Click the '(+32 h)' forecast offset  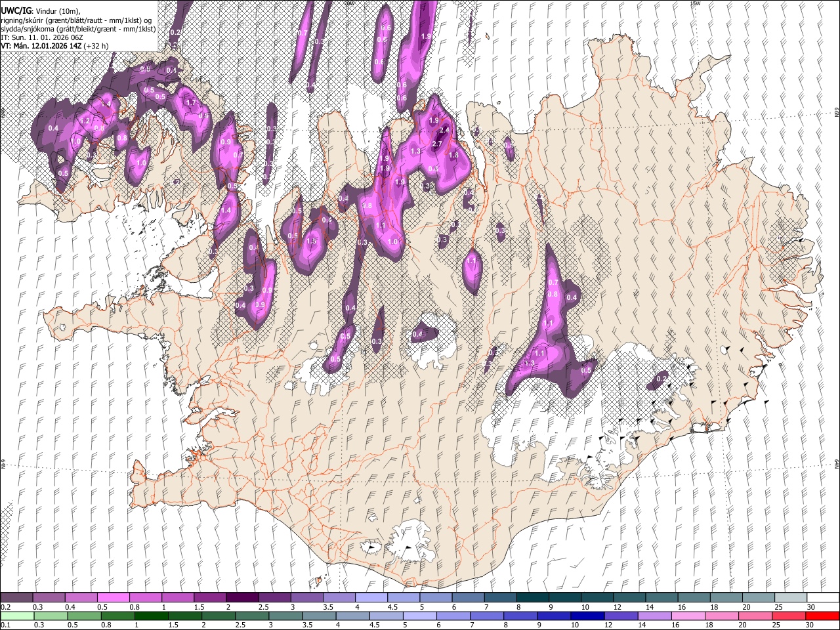pos(96,46)
